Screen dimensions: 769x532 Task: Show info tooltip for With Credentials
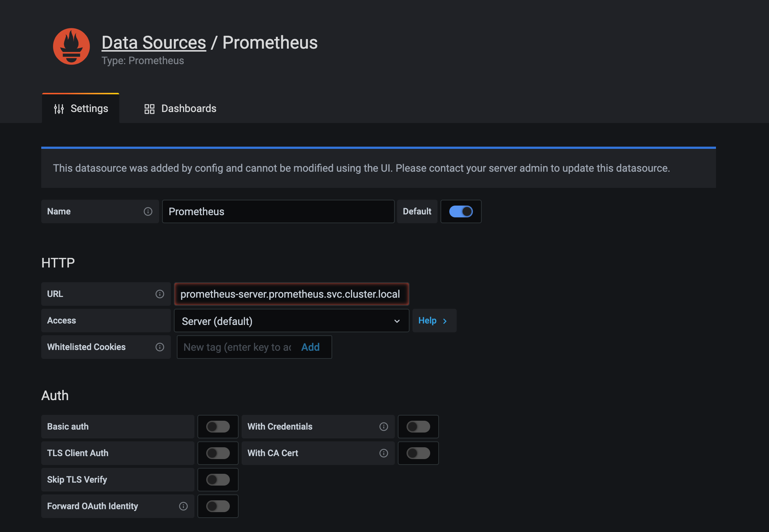pyautogui.click(x=384, y=427)
